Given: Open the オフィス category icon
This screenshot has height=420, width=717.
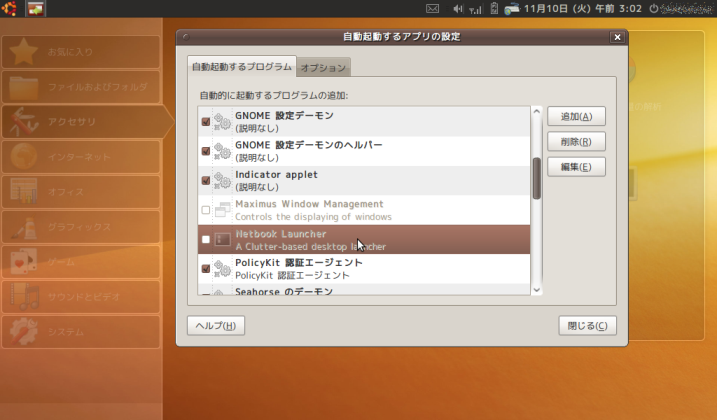Looking at the screenshot, I should click(x=23, y=191).
